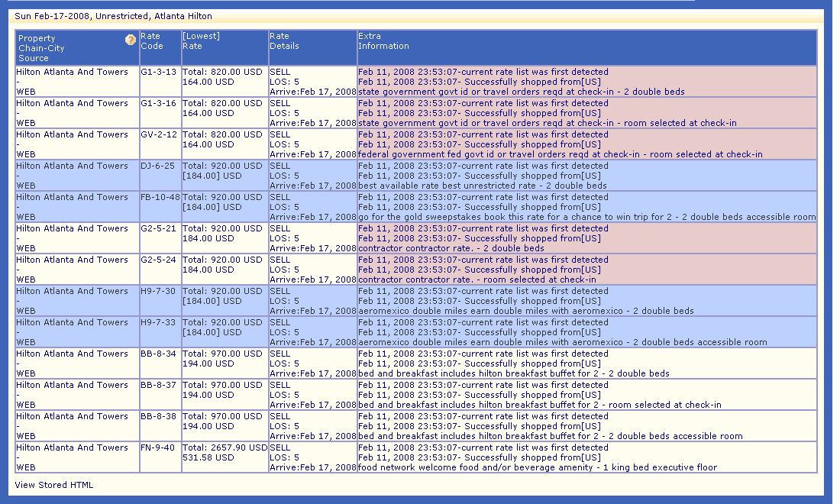The width and height of the screenshot is (840, 504).
Task: Click rate code FN-9-40
Action: pos(157,447)
